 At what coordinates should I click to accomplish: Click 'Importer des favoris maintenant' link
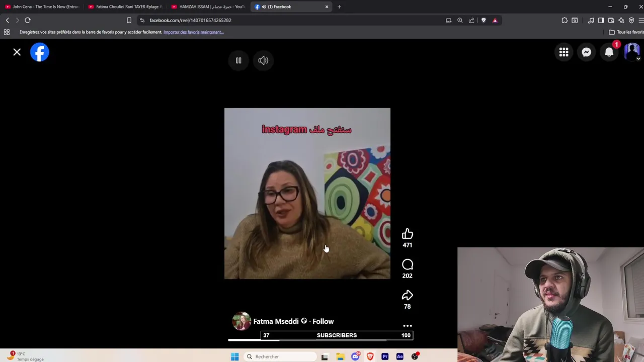(193, 32)
